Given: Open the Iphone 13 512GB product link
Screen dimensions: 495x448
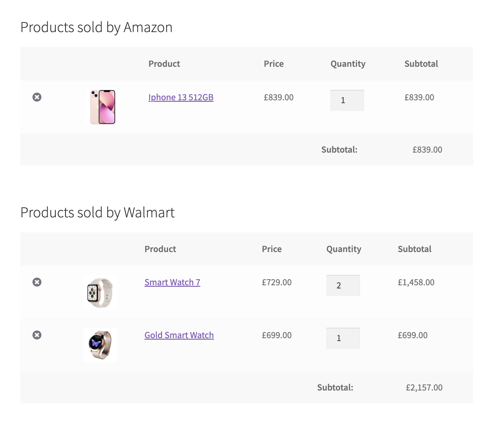Looking at the screenshot, I should click(x=181, y=97).
